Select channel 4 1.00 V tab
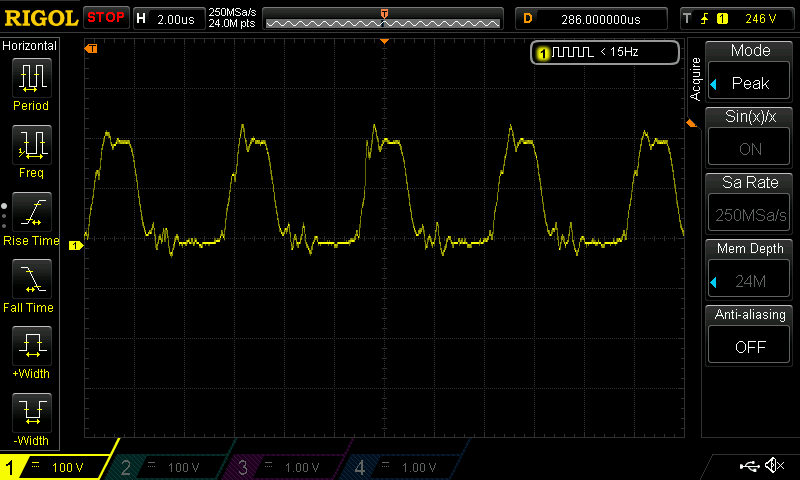800x480 pixels. 403,467
